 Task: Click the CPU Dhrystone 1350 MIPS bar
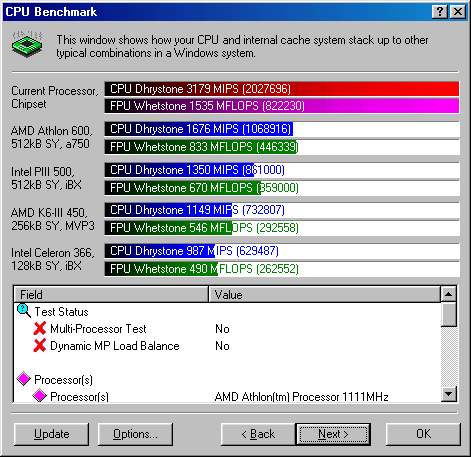point(282,170)
